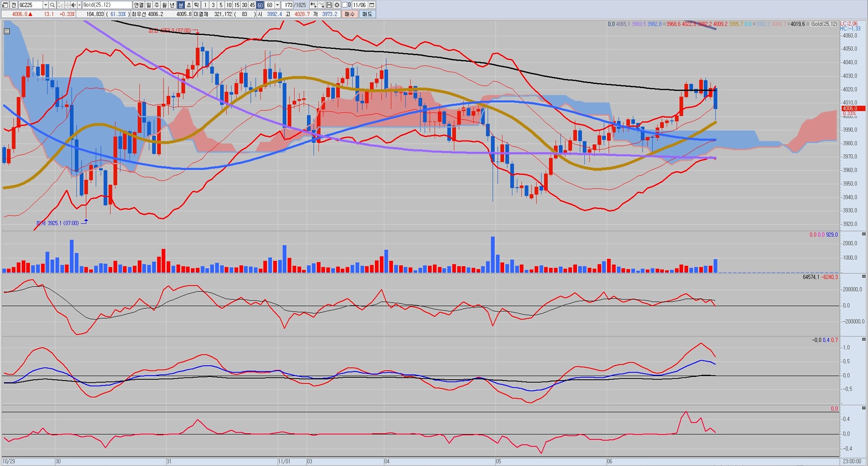
Task: Choose the 10 minute interval button
Action: click(229, 5)
